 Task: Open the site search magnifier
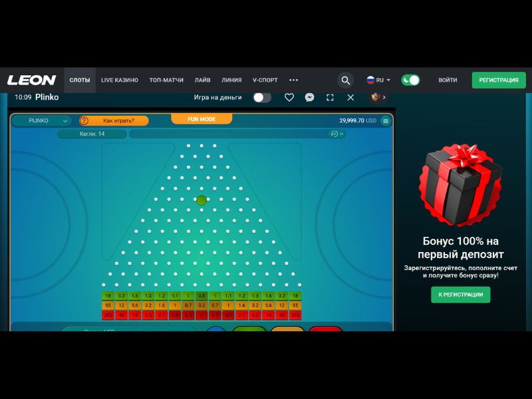pyautogui.click(x=345, y=80)
